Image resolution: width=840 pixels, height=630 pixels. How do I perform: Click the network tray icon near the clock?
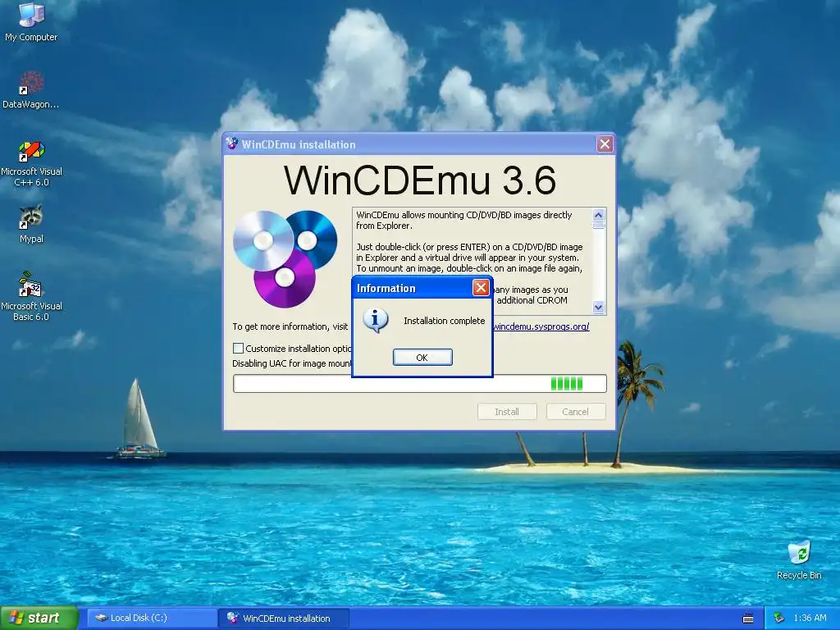tap(778, 619)
